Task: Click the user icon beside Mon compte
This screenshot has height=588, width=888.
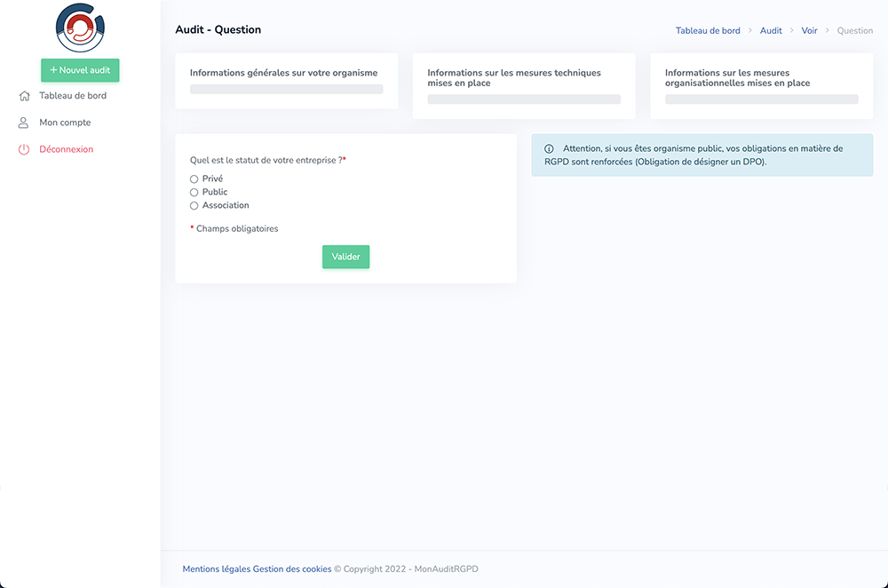Action: [24, 123]
